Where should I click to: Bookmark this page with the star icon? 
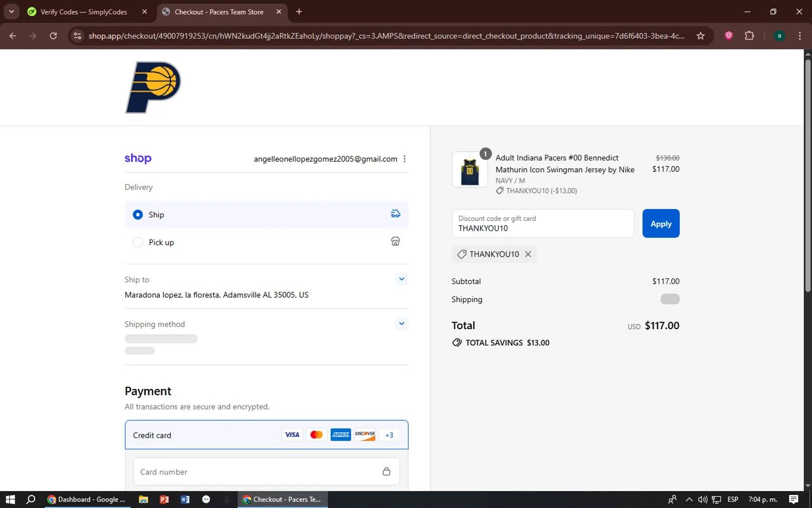(x=700, y=36)
